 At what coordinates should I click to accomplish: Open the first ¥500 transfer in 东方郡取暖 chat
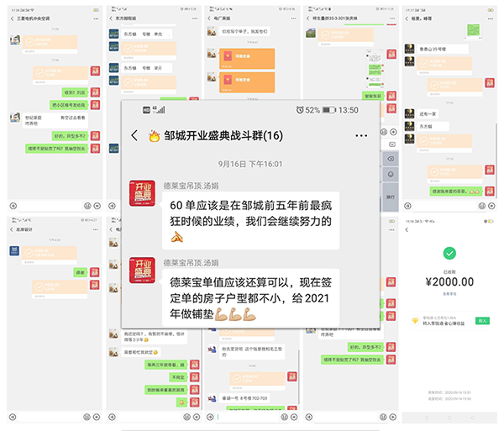(149, 50)
